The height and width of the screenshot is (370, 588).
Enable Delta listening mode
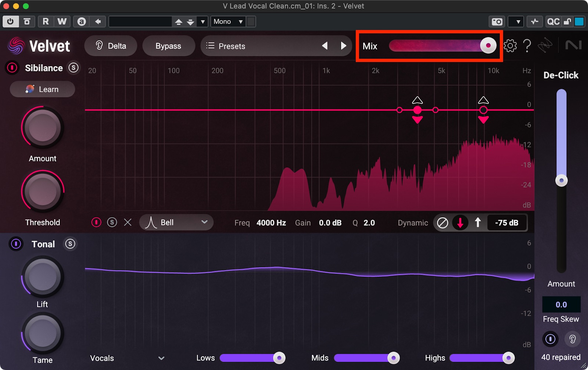point(111,46)
